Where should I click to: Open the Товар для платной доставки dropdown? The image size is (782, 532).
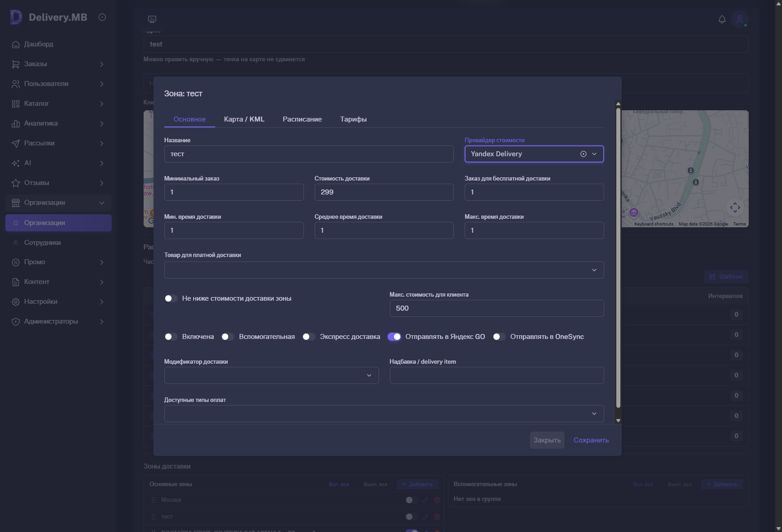[x=384, y=270]
